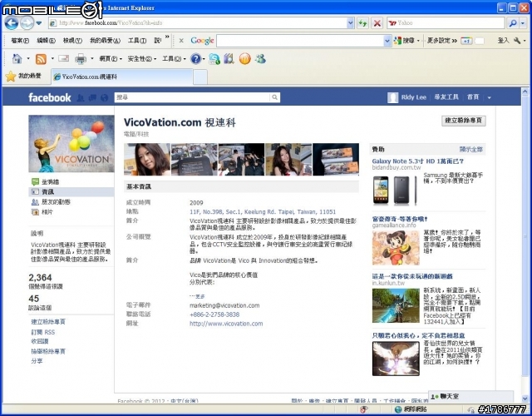Screen dimensions: 532x416
Task: Click 登入 on the Google toolbar
Action: pos(504,41)
